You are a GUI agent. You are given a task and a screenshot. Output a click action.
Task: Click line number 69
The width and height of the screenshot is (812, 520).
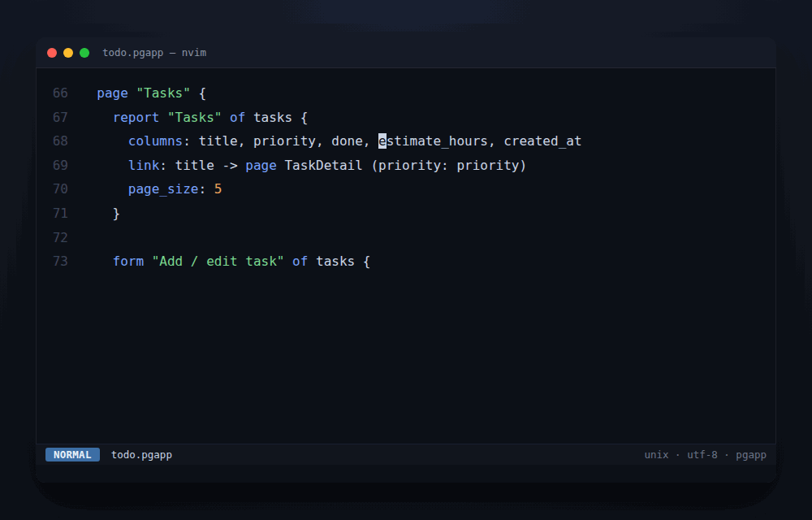(60, 165)
